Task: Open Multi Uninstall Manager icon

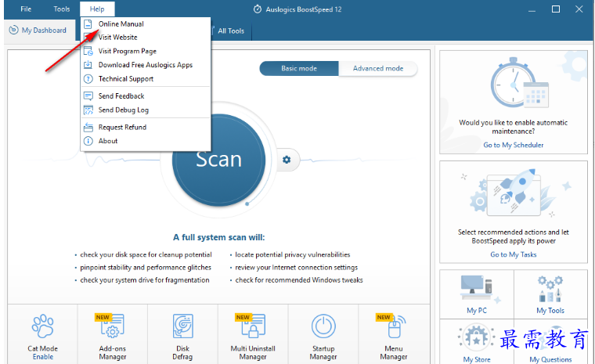Action: [x=253, y=326]
